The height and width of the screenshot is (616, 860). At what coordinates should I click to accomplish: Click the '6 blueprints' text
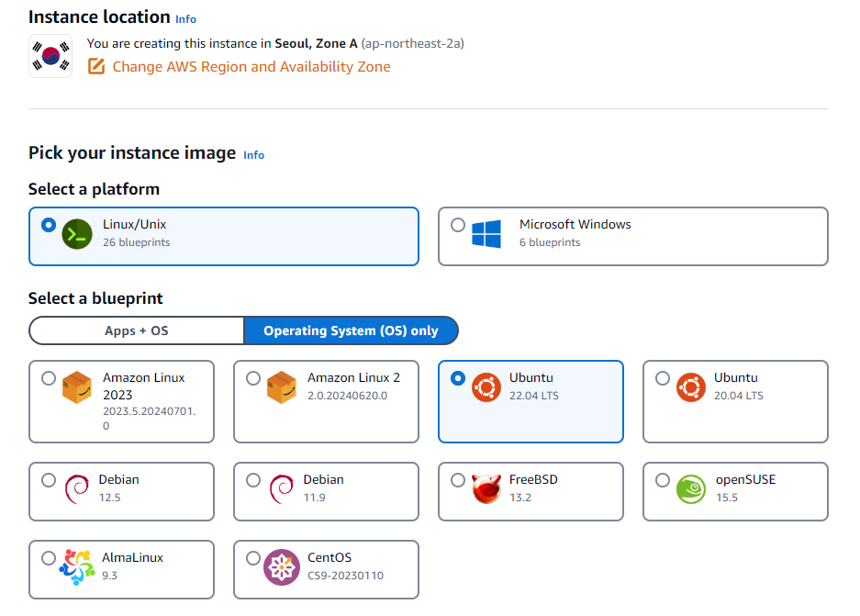[x=550, y=242]
